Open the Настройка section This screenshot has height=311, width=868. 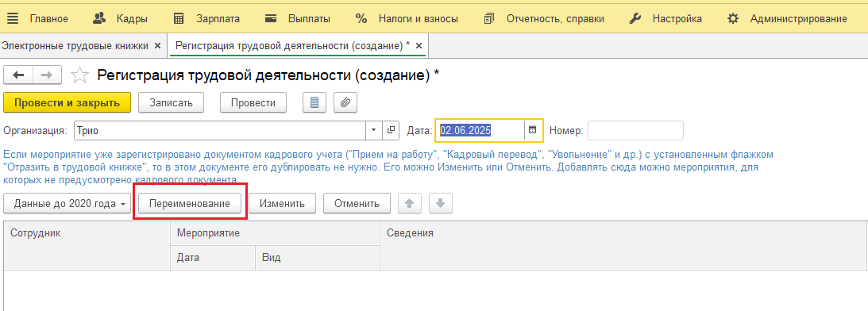(x=677, y=19)
